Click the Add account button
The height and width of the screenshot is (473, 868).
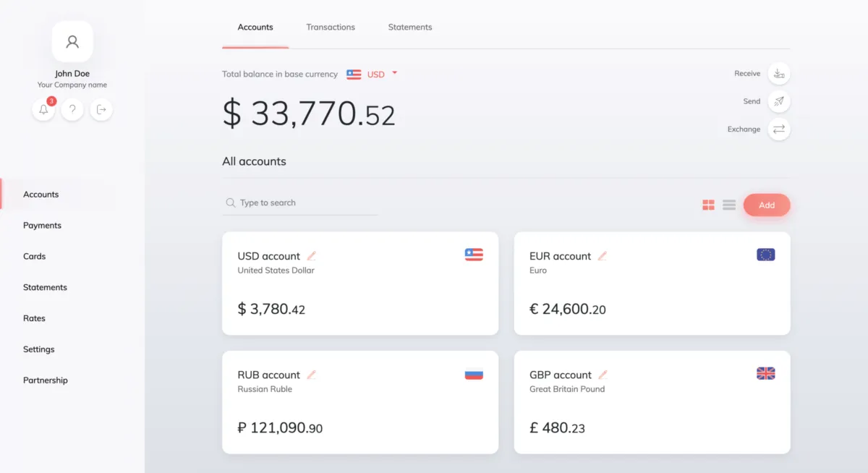[x=767, y=205]
